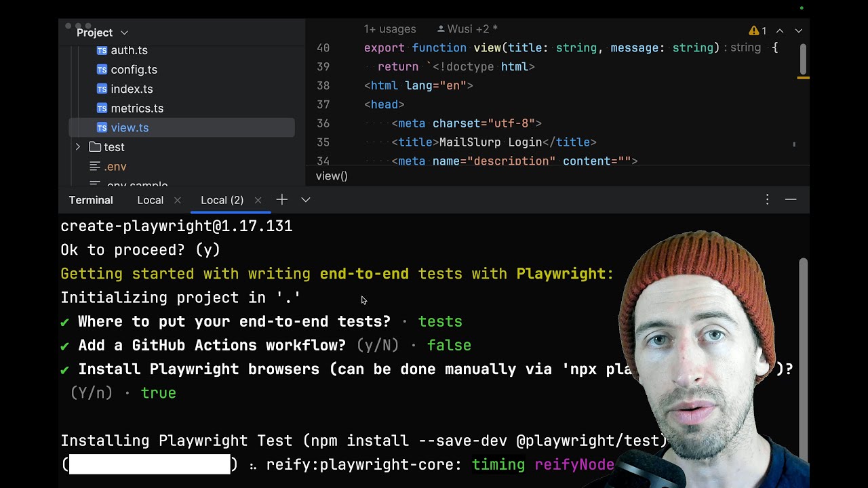Open the .env file
The image size is (868, 488).
point(115,167)
